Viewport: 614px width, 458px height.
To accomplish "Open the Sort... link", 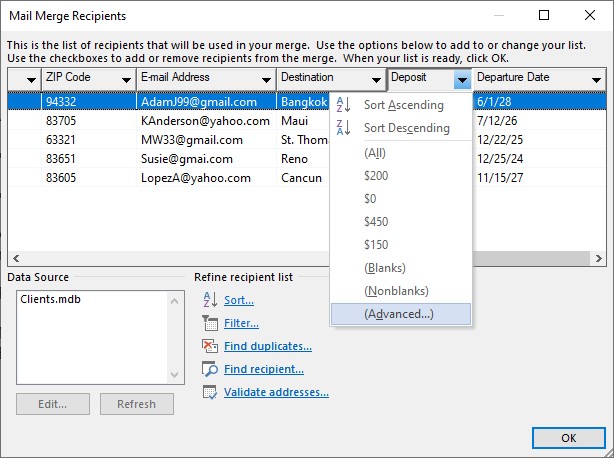I will [239, 300].
